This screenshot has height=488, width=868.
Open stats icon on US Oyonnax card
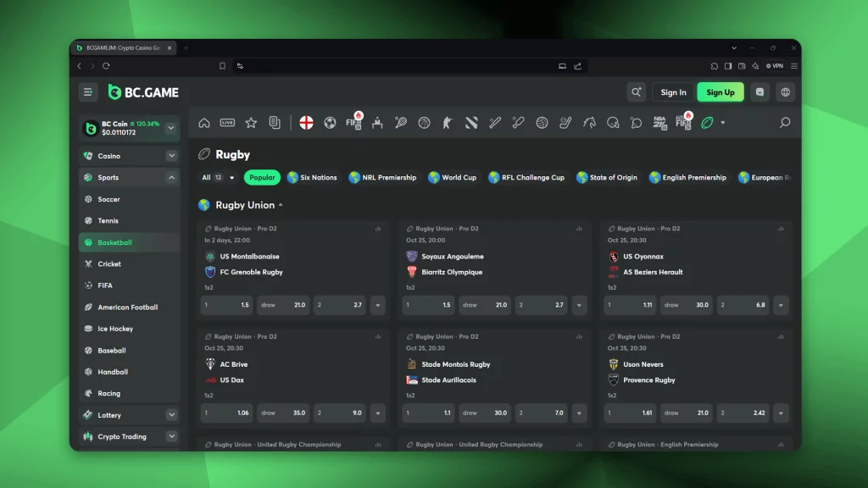pyautogui.click(x=781, y=229)
